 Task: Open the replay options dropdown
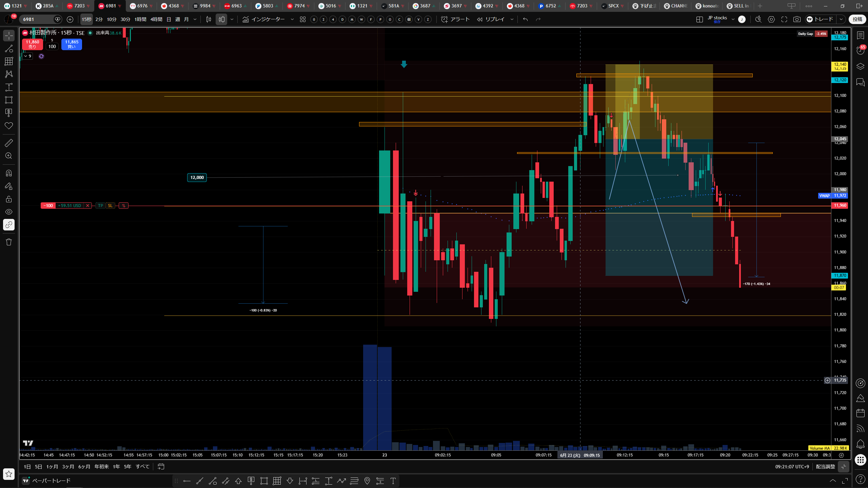(x=512, y=19)
